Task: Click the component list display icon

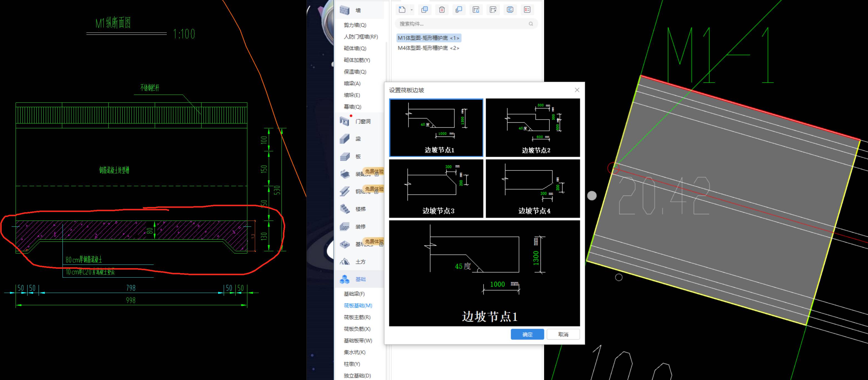Action: point(510,10)
